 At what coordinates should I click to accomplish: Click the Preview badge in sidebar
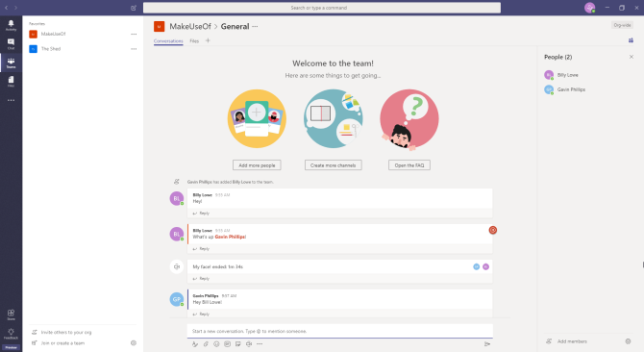(x=12, y=347)
